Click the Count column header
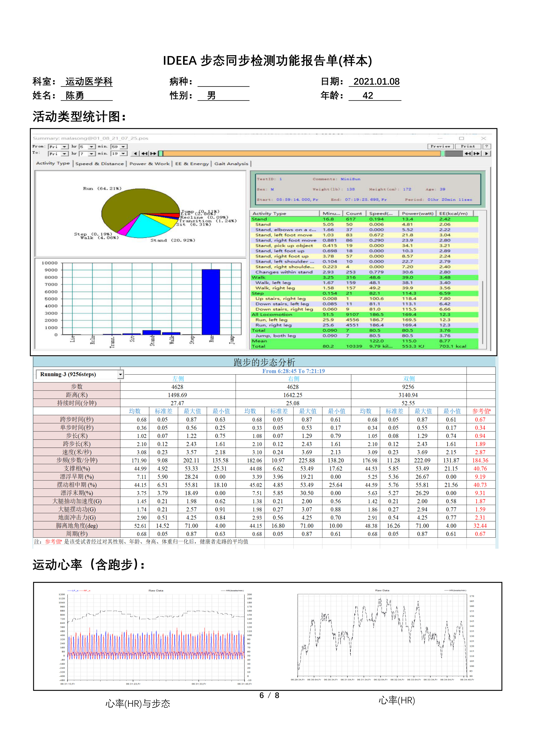 pos(354,213)
